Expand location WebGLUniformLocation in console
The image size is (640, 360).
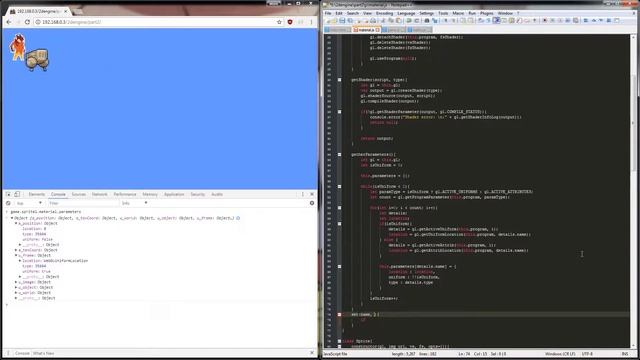(x=20, y=260)
